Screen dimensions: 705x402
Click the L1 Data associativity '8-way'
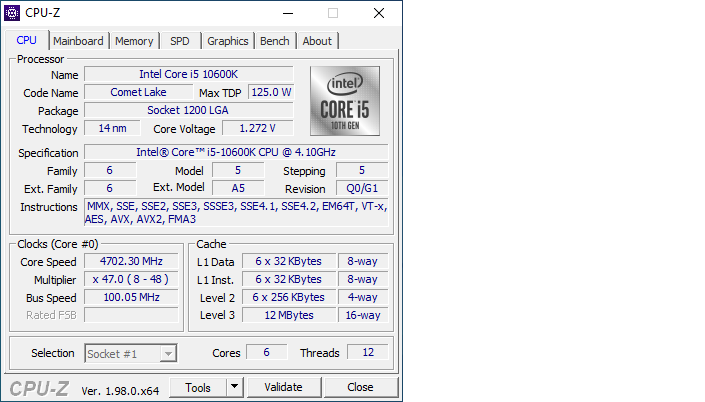pyautogui.click(x=362, y=261)
